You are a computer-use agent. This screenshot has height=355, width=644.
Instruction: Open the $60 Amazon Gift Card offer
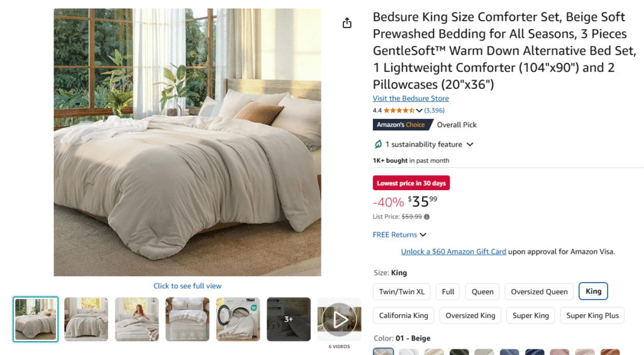[x=453, y=252]
